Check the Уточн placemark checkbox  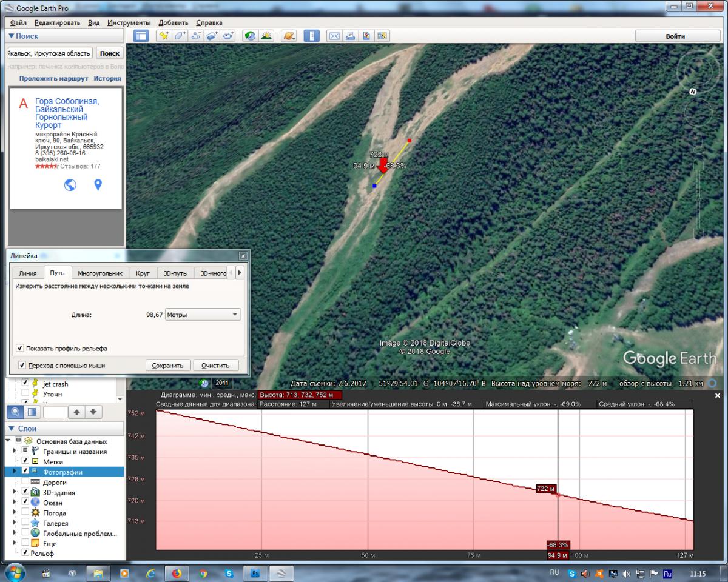point(25,393)
